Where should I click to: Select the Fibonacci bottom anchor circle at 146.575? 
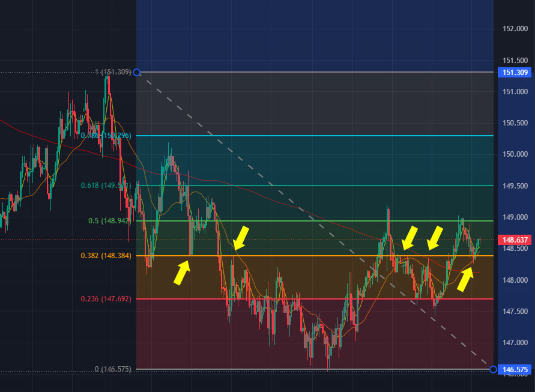click(x=494, y=369)
